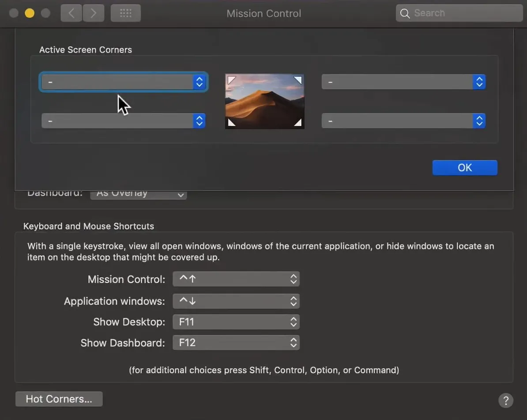Open the Hot Corners… button
Image resolution: width=527 pixels, height=420 pixels.
59,399
